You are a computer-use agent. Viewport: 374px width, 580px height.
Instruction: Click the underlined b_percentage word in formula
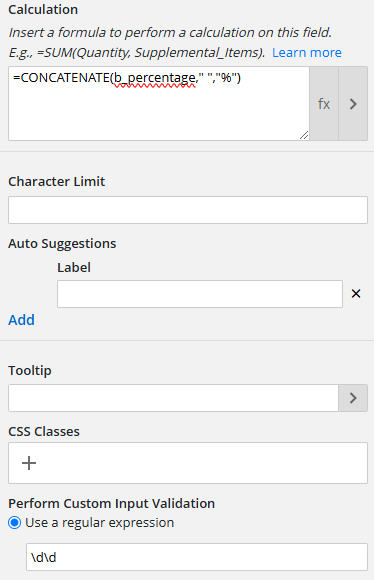[x=154, y=78]
